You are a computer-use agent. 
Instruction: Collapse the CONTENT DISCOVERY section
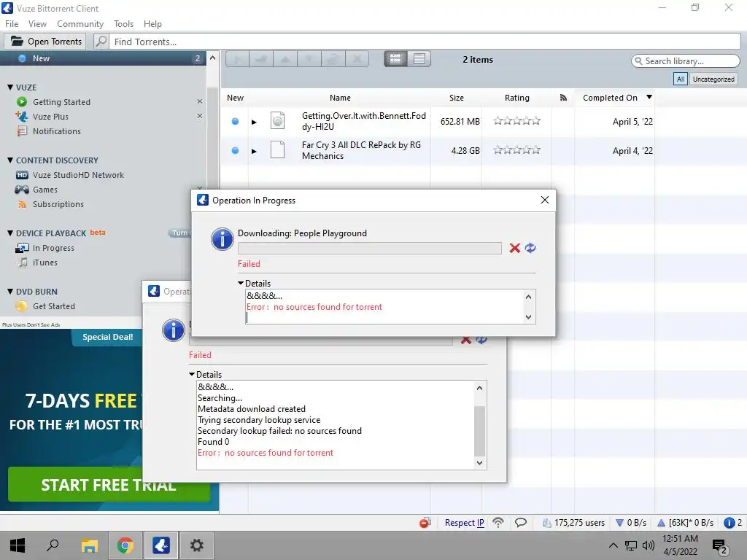click(10, 160)
